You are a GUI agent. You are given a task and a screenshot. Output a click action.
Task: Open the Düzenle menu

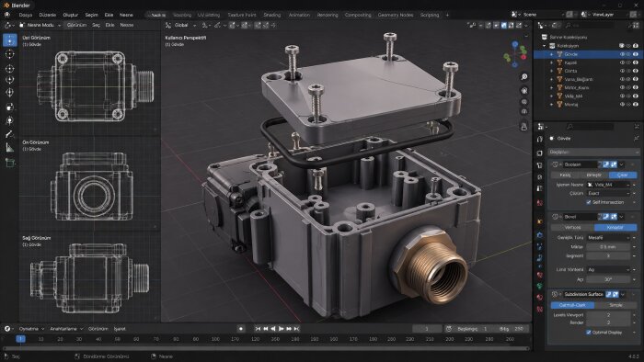47,15
